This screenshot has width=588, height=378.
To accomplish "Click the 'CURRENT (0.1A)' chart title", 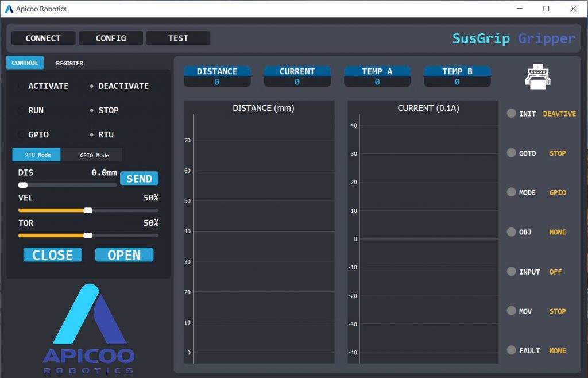I will (x=428, y=108).
